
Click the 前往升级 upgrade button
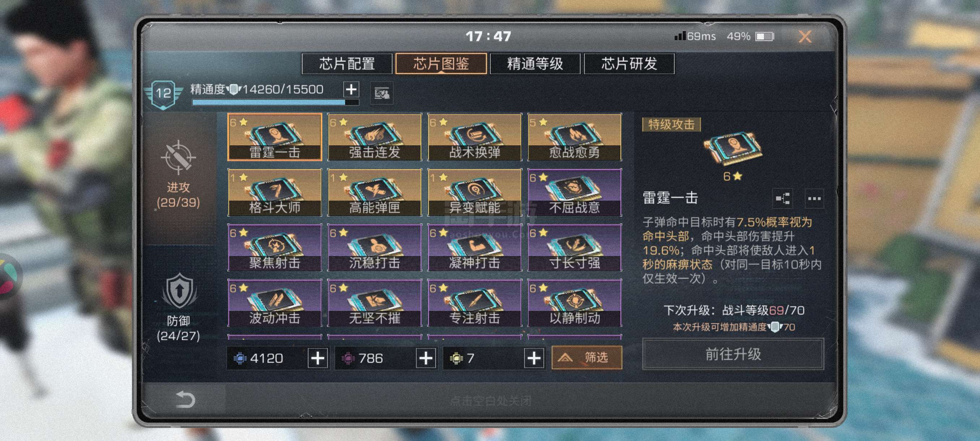[x=733, y=354]
